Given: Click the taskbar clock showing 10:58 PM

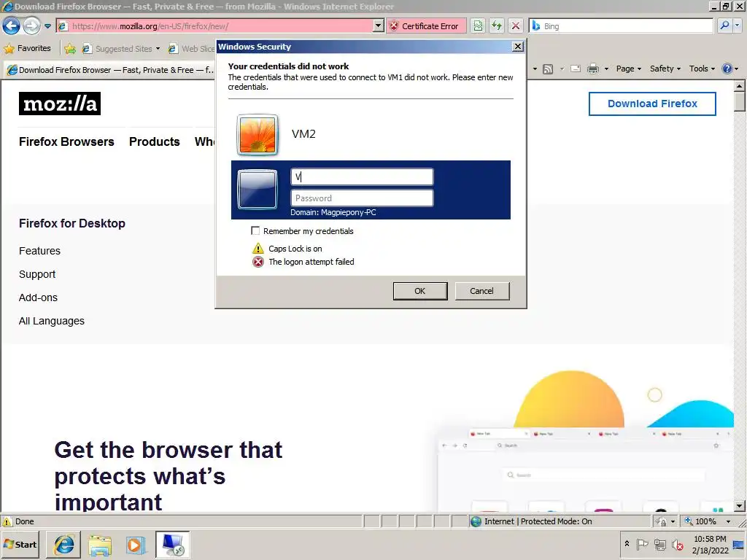Looking at the screenshot, I should point(710,544).
